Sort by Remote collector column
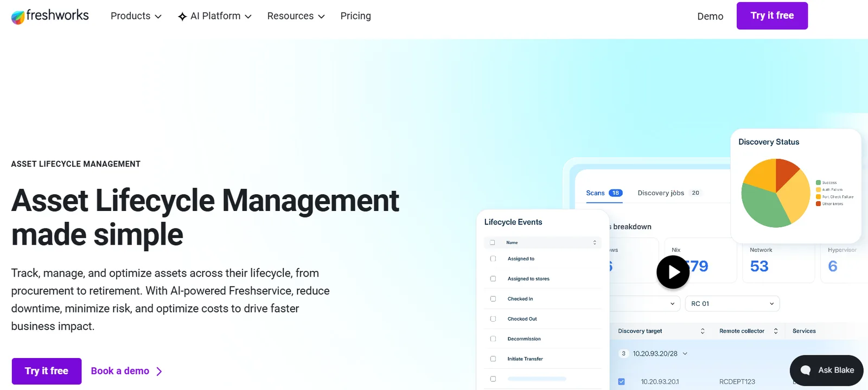 coord(776,331)
